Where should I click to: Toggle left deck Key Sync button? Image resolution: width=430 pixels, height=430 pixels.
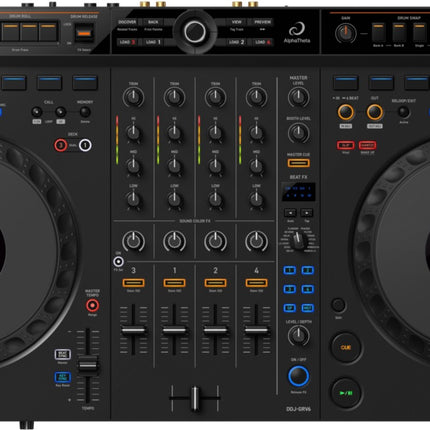point(63,377)
